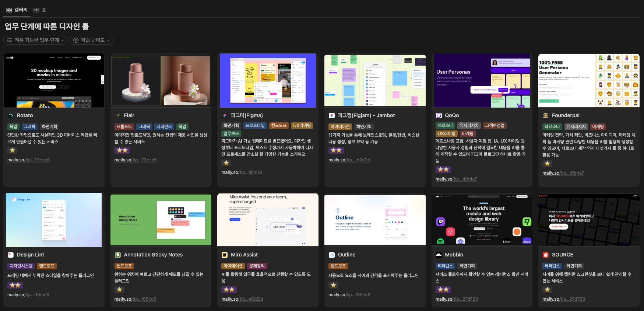This screenshot has height=311, width=644.
Task: Click the gallery grid icon in the 갤러리 tab
Action: pyautogui.click(x=9, y=10)
